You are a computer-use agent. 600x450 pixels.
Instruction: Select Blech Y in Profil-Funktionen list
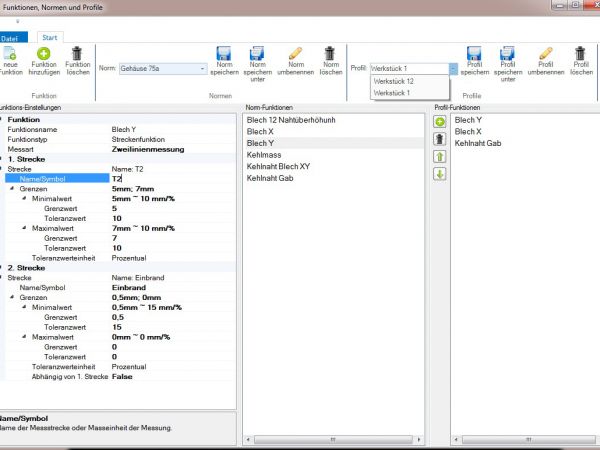pyautogui.click(x=468, y=120)
